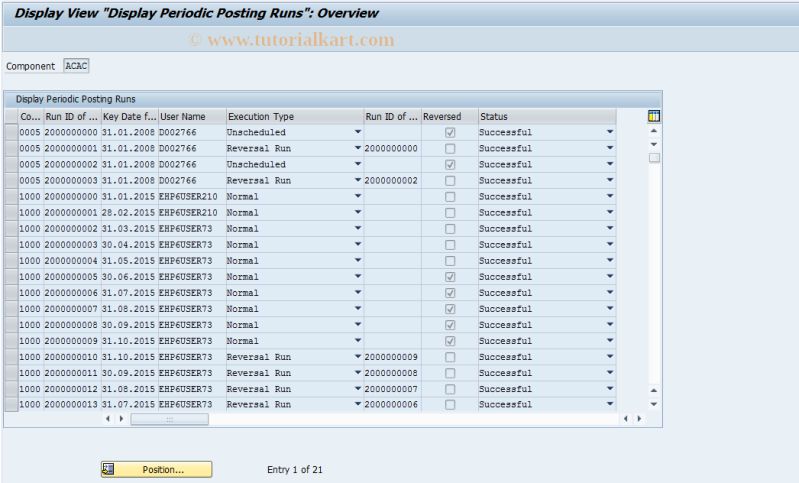
Task: Open Execution Type dropdown for 1000 run 2000000006
Action: pyautogui.click(x=358, y=292)
